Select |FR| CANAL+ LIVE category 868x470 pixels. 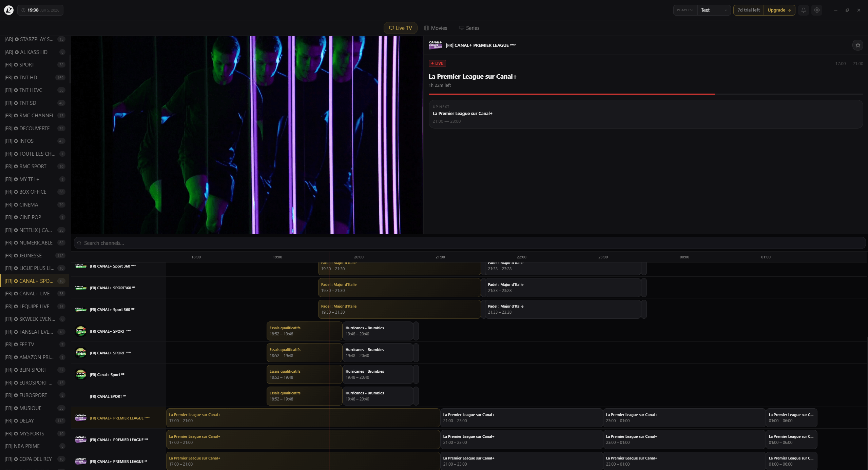pos(35,294)
